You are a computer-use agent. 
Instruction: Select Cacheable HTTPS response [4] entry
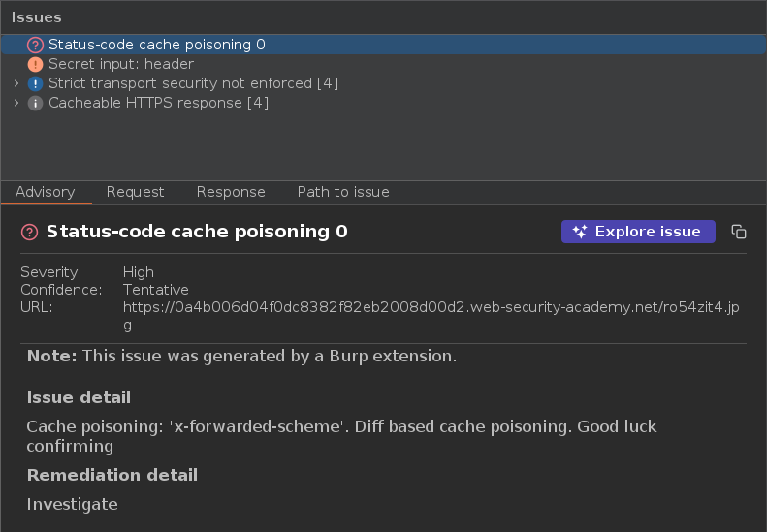pos(158,103)
